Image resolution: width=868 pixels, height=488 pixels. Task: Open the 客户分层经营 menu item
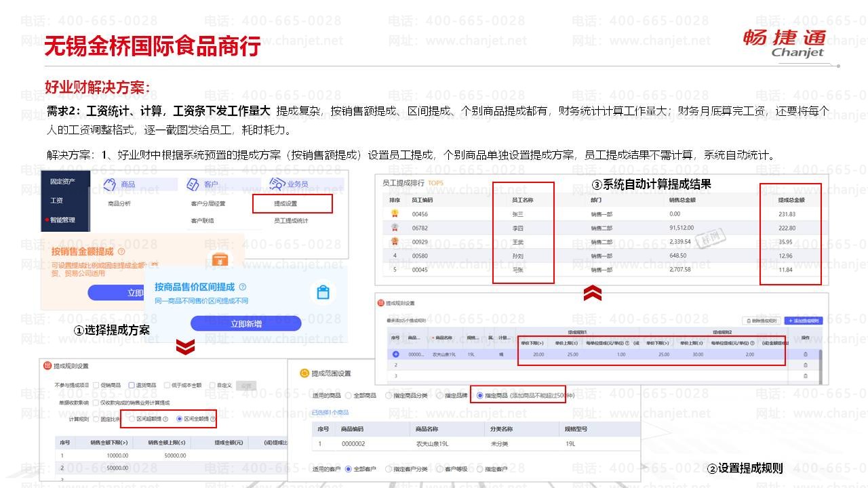pyautogui.click(x=208, y=203)
